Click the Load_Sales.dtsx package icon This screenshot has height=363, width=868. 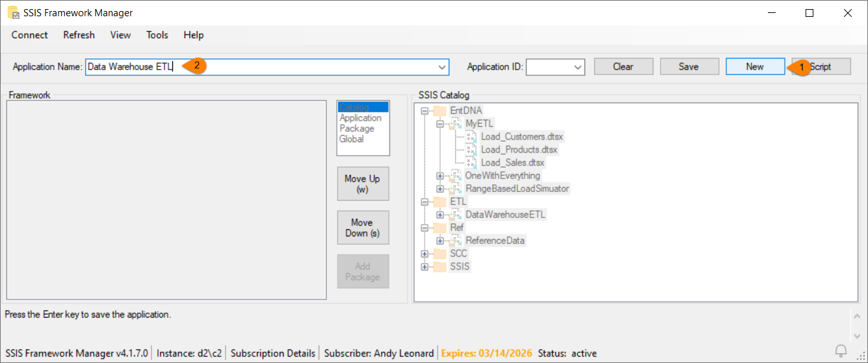(x=471, y=162)
